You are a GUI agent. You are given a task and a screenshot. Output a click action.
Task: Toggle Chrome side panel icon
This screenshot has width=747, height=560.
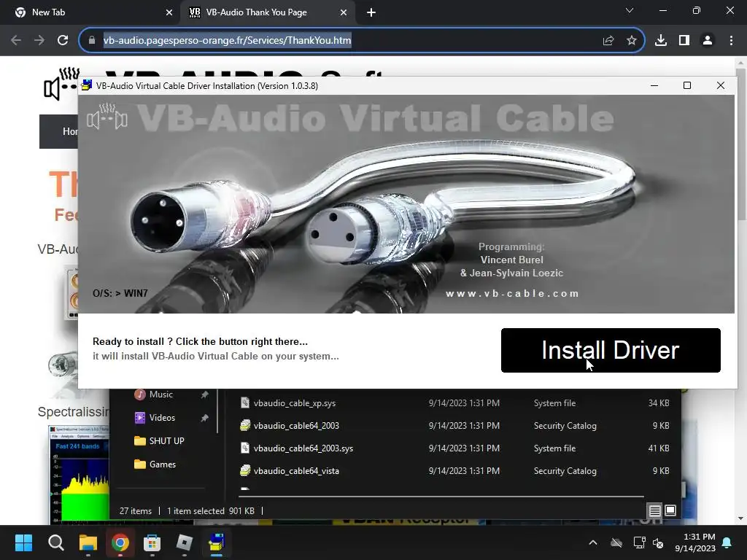[684, 41]
